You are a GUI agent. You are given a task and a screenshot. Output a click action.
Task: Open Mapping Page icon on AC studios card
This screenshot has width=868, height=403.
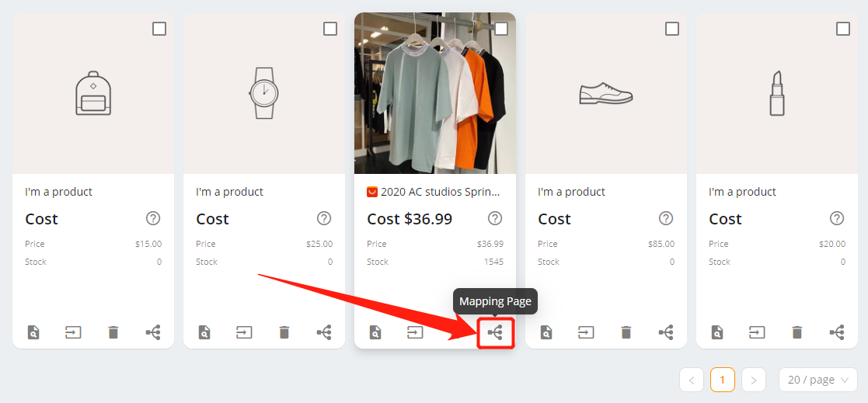496,332
